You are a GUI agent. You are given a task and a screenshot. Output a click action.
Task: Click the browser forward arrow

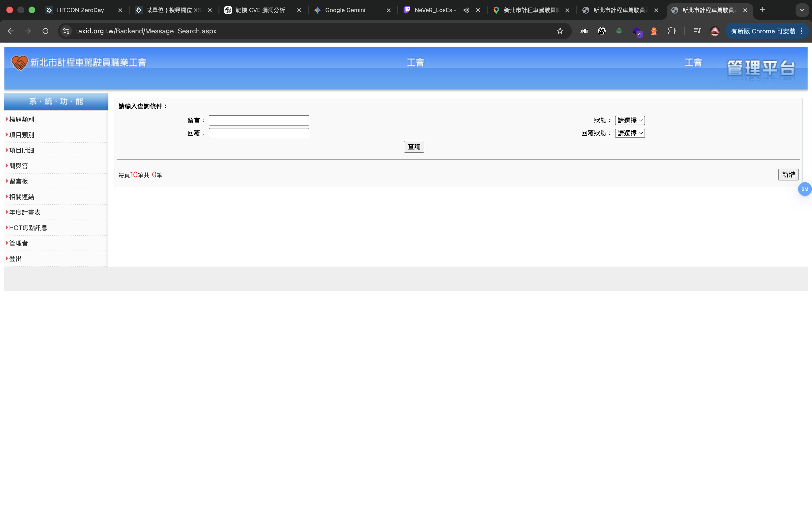[28, 31]
